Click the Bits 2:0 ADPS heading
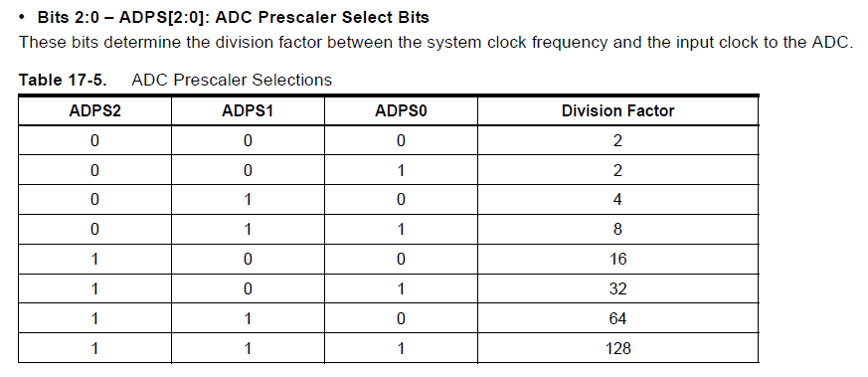 (x=233, y=17)
